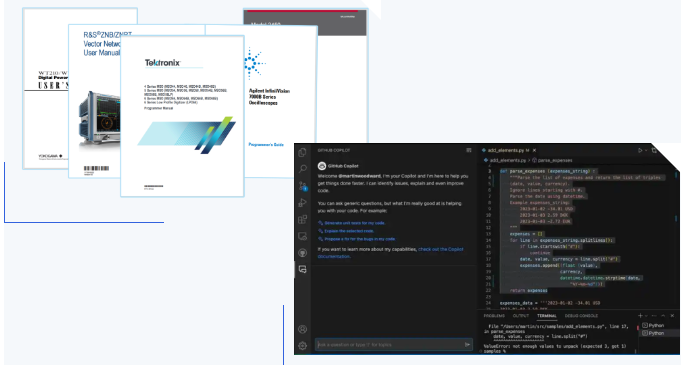684x365 pixels.
Task: Open the Manage gear icon
Action: point(302,346)
